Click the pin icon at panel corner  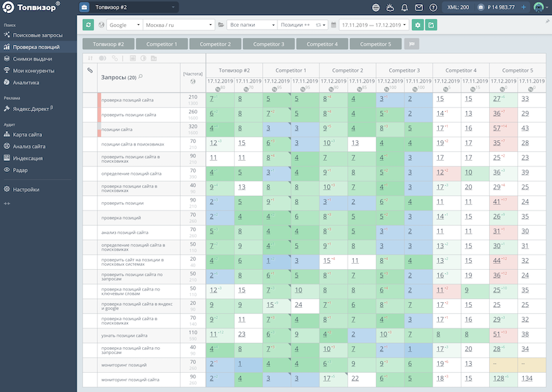[547, 21]
